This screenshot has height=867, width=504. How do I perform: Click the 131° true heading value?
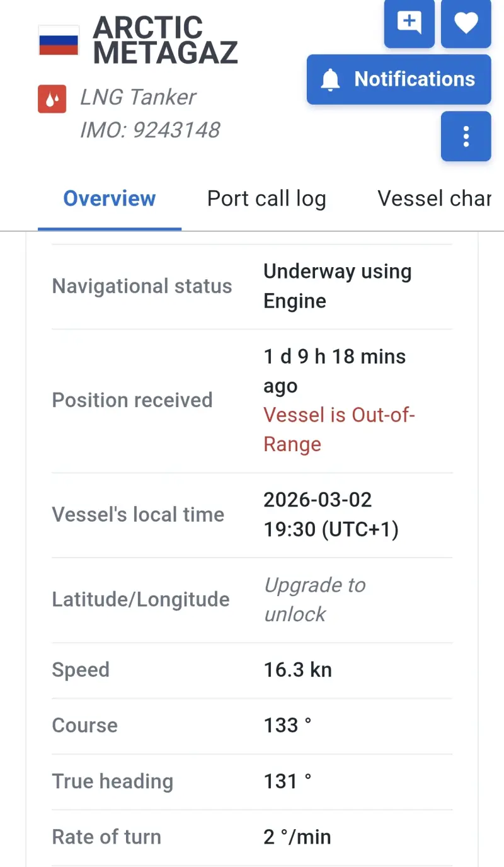pos(287,781)
